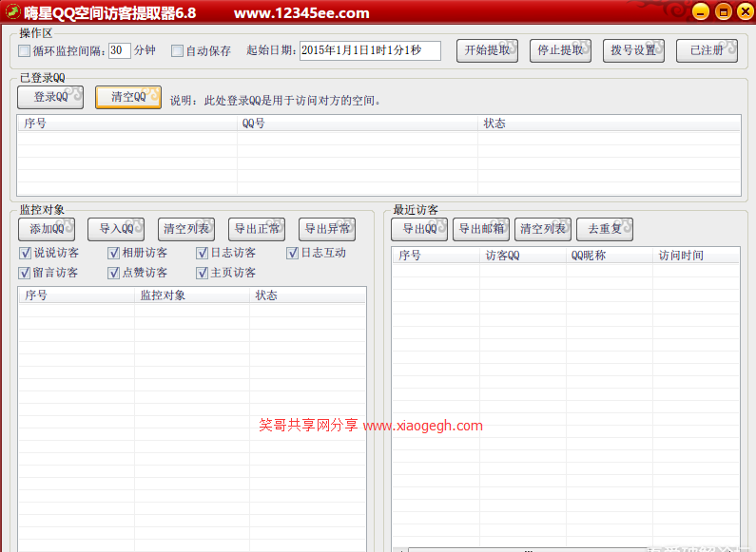
Task: Click the 开始提取 button
Action: click(x=488, y=50)
